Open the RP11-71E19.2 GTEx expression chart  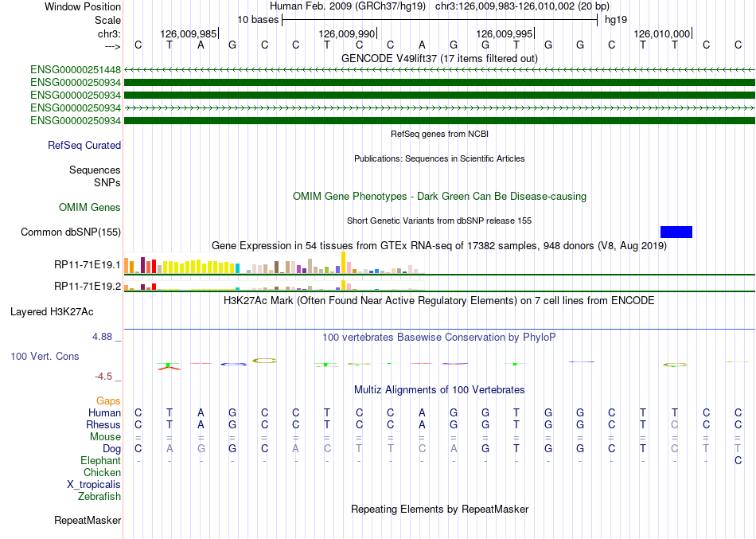point(275,286)
